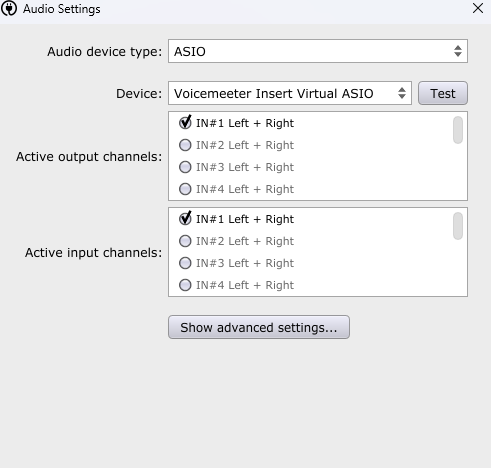The image size is (491, 468).
Task: Enable output channel IN#3 Left + Right
Action: 185,167
